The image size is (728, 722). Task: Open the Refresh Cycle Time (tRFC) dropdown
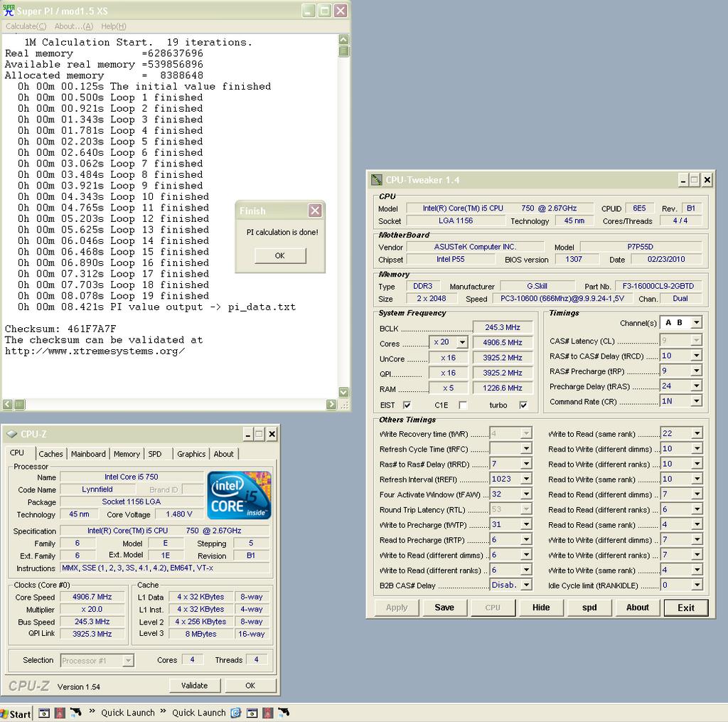[x=526, y=449]
